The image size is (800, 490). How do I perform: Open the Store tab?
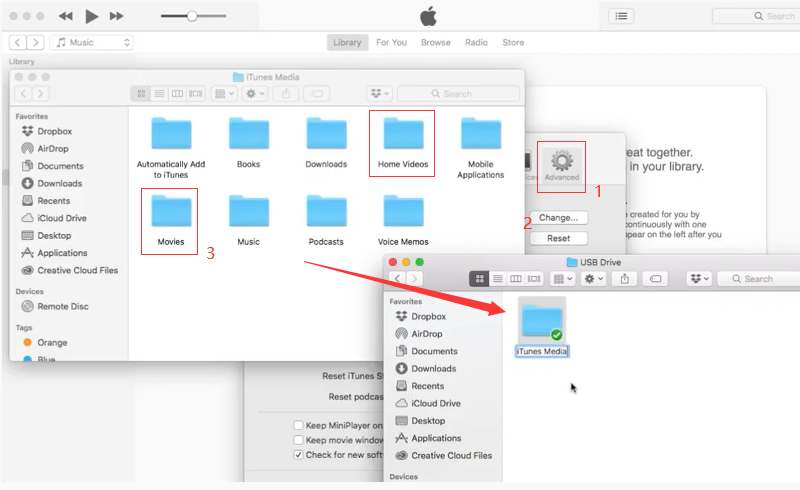pyautogui.click(x=513, y=42)
